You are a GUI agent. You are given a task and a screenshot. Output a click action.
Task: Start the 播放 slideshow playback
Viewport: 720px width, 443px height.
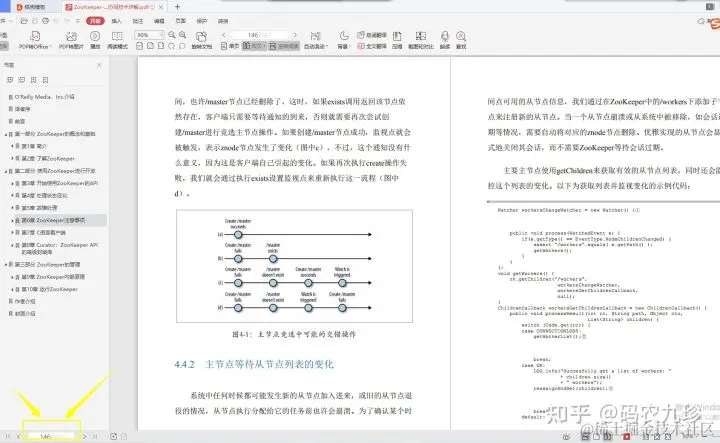point(95,40)
